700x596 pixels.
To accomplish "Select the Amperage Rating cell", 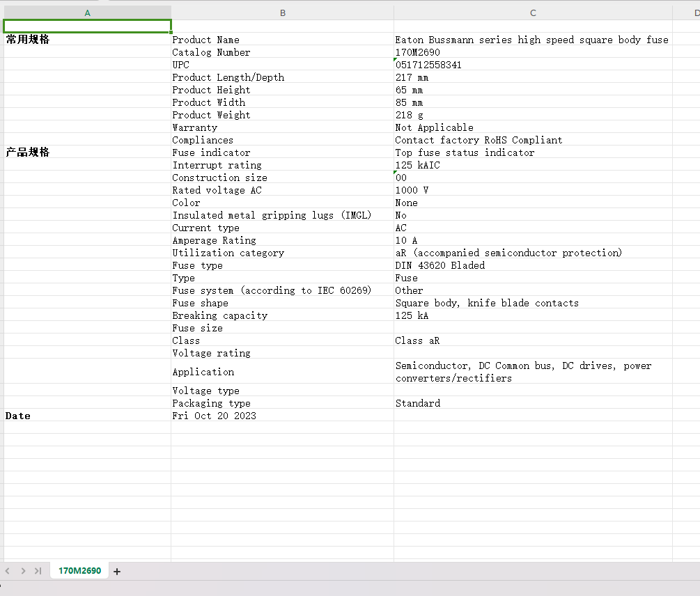I will 283,240.
